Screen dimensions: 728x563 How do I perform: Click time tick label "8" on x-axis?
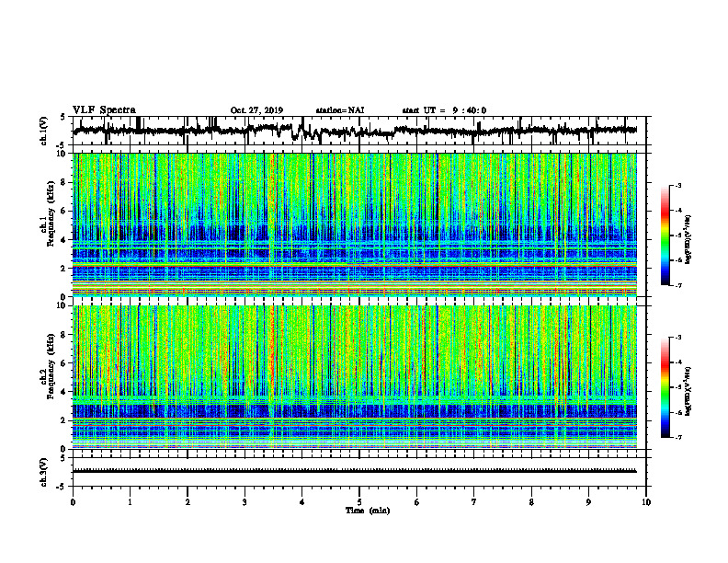click(531, 502)
